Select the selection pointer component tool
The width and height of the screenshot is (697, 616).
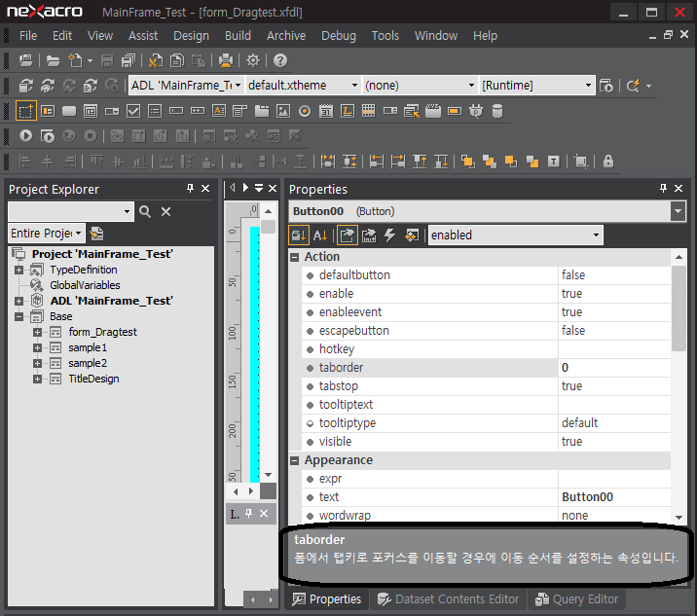(25, 111)
